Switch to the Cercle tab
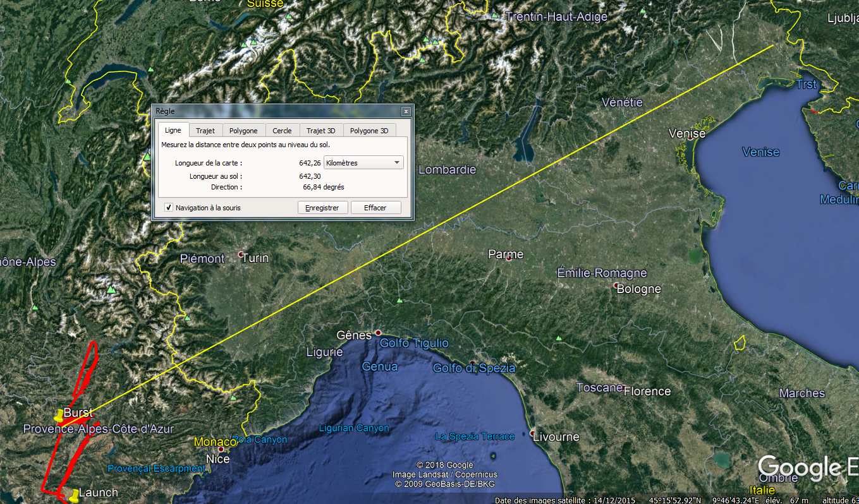 coord(282,131)
